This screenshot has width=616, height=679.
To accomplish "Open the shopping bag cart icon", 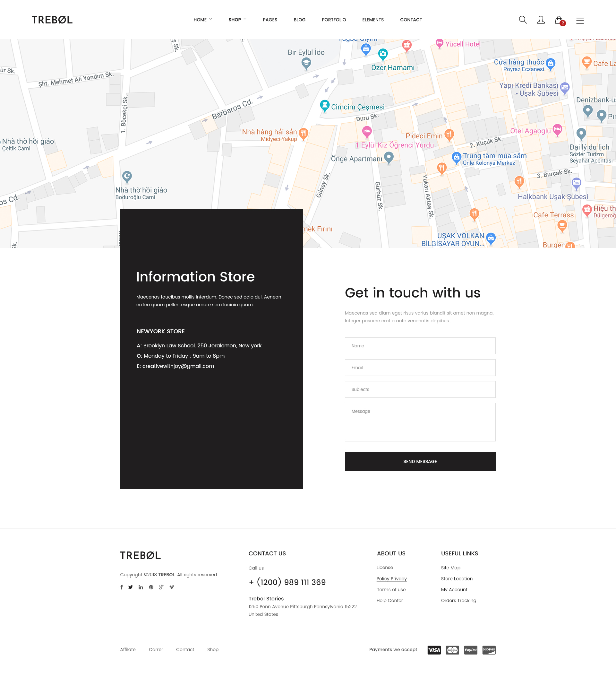I will (x=559, y=20).
